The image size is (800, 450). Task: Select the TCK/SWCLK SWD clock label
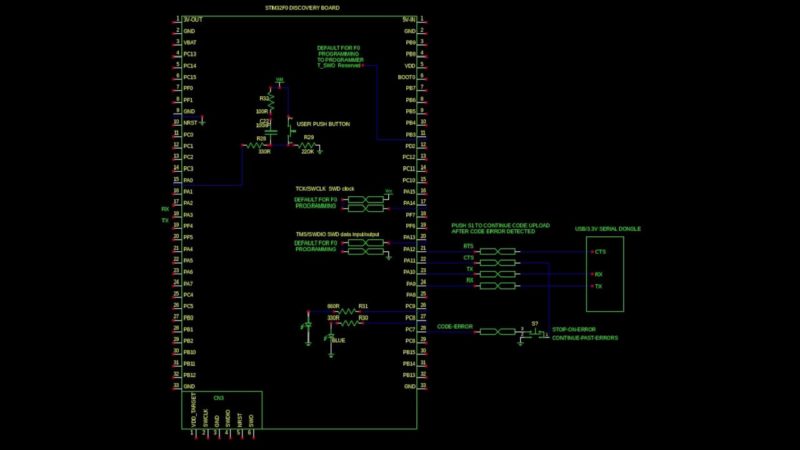(x=325, y=189)
